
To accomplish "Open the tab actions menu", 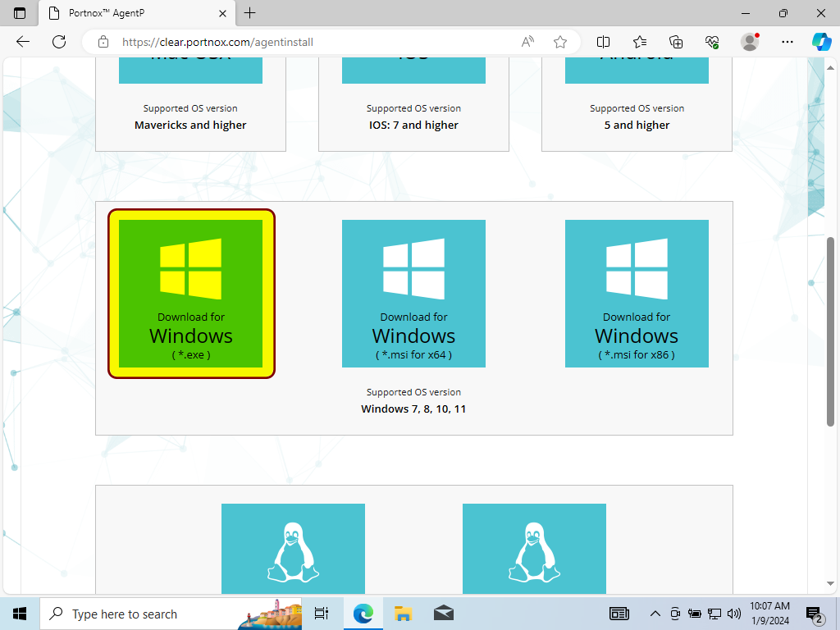I will coord(20,13).
